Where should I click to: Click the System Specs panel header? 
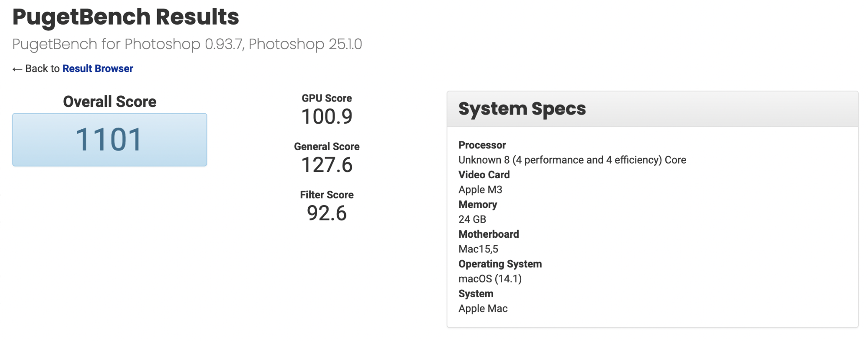pyautogui.click(x=652, y=109)
